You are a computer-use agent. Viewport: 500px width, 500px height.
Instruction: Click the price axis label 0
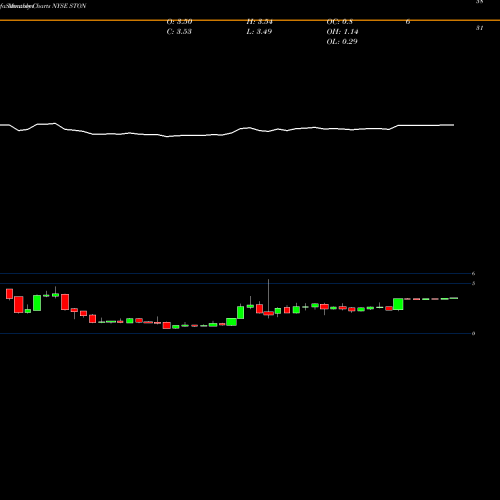coord(473,333)
